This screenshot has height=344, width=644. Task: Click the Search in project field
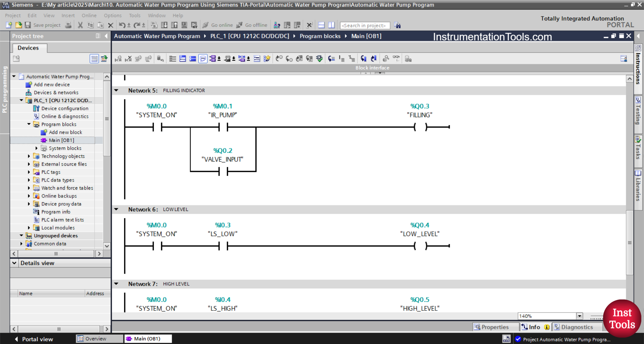(x=365, y=25)
